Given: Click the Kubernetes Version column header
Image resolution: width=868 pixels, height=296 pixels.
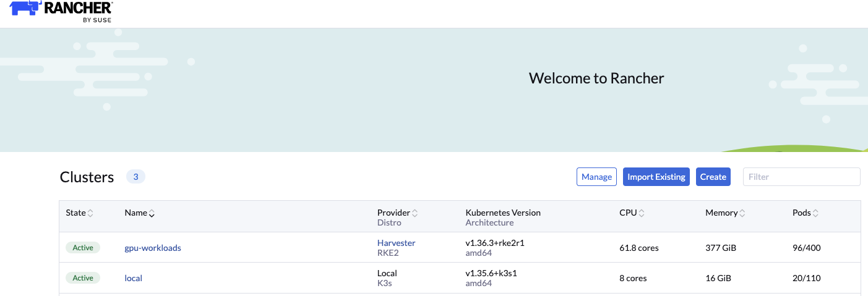Looking at the screenshot, I should click(x=503, y=213).
